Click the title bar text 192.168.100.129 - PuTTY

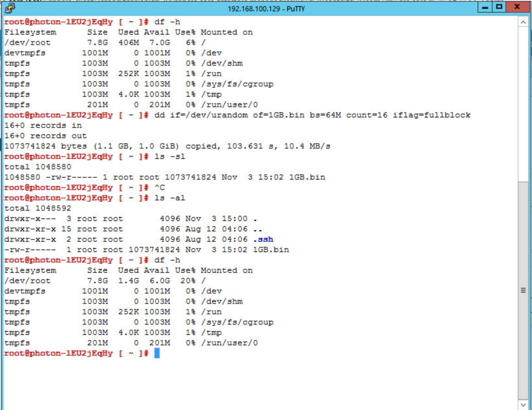266,9
